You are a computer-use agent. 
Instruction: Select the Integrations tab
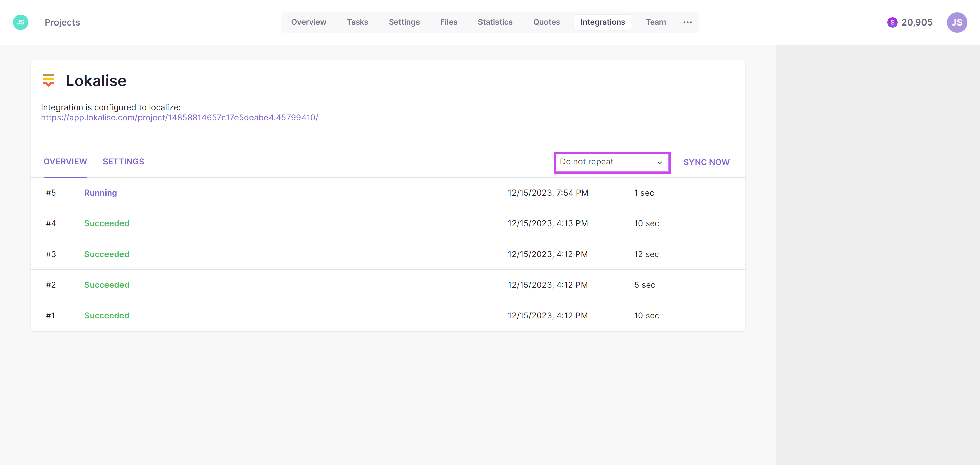(602, 22)
